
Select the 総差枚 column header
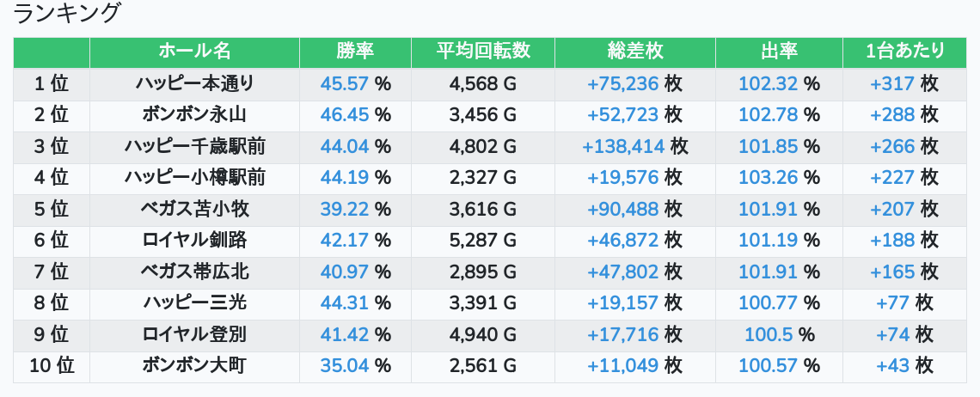tap(634, 52)
